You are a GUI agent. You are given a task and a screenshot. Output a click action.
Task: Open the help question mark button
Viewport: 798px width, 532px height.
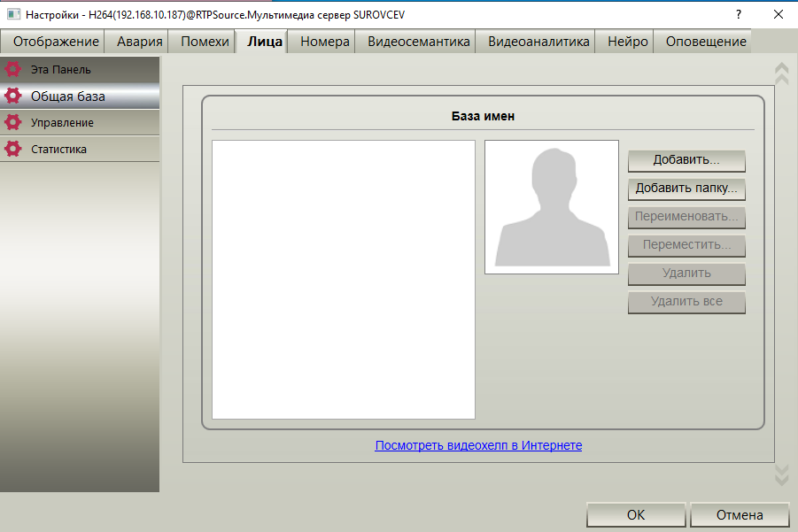pyautogui.click(x=739, y=14)
